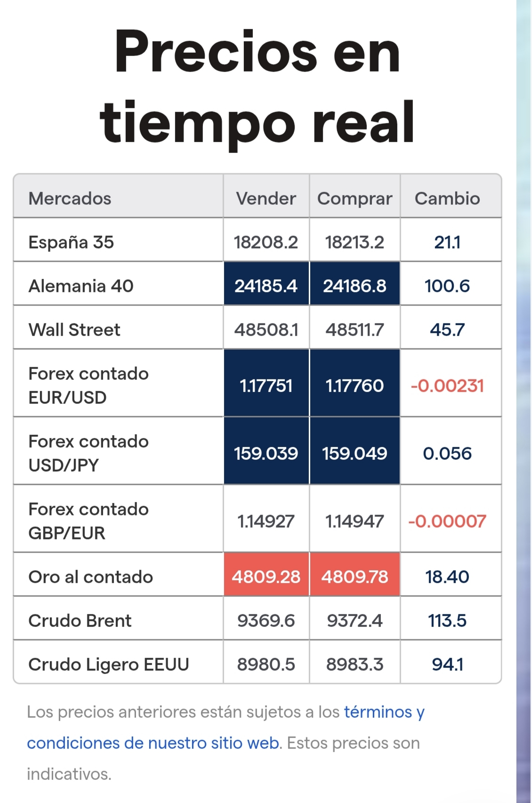532x803 pixels.
Task: Click the Vender column header
Action: [x=266, y=198]
